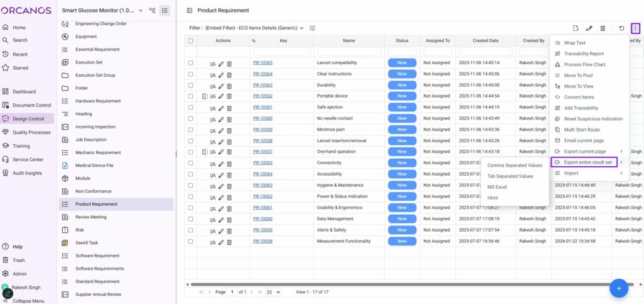Expand the Embed Filter dropdown
Viewport: 644px width, 304px height.
(301, 28)
